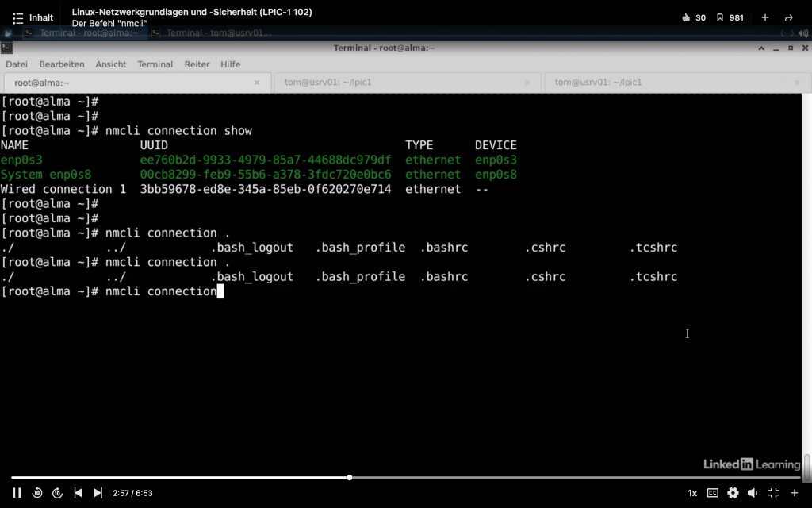Rewind the video 10 seconds
The width and height of the screenshot is (812, 508).
click(x=37, y=493)
